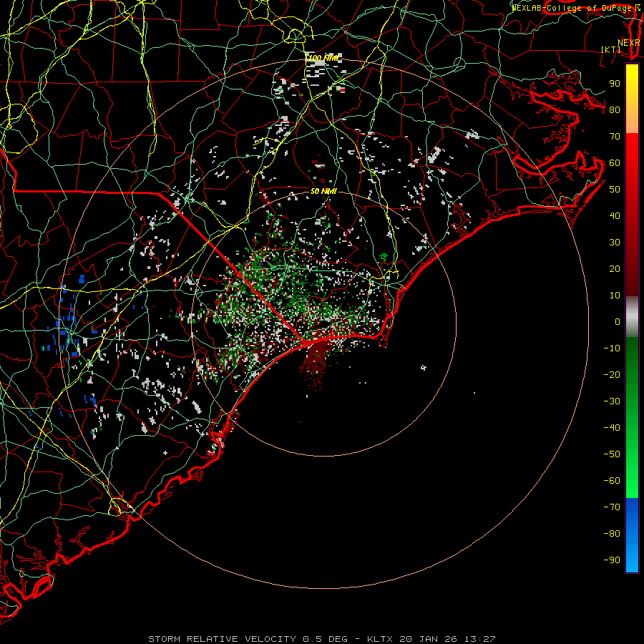
Task: Click the 0 value on the velocity scale
Action: pyautogui.click(x=618, y=321)
